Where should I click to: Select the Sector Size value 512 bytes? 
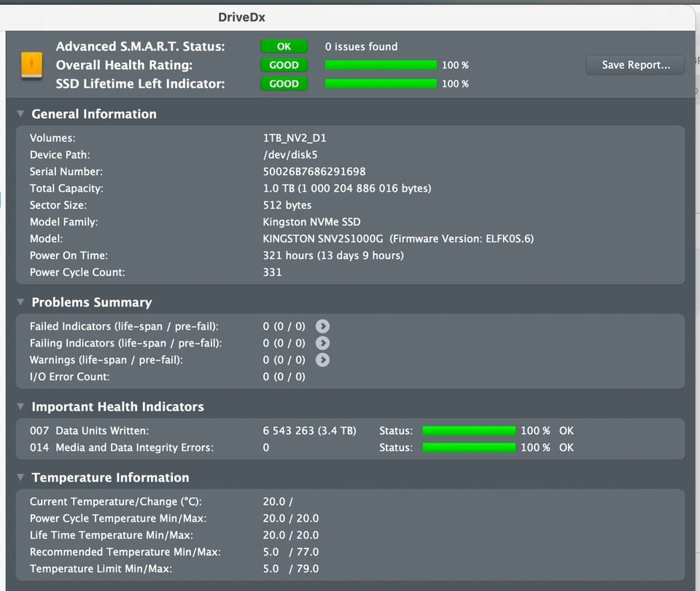[x=287, y=205]
